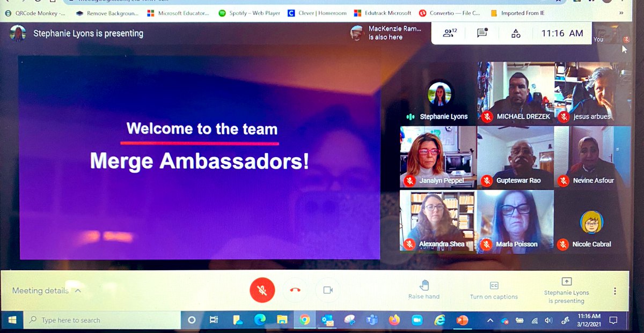
Task: Open Spotify Web Player bookmark
Action: 250,13
